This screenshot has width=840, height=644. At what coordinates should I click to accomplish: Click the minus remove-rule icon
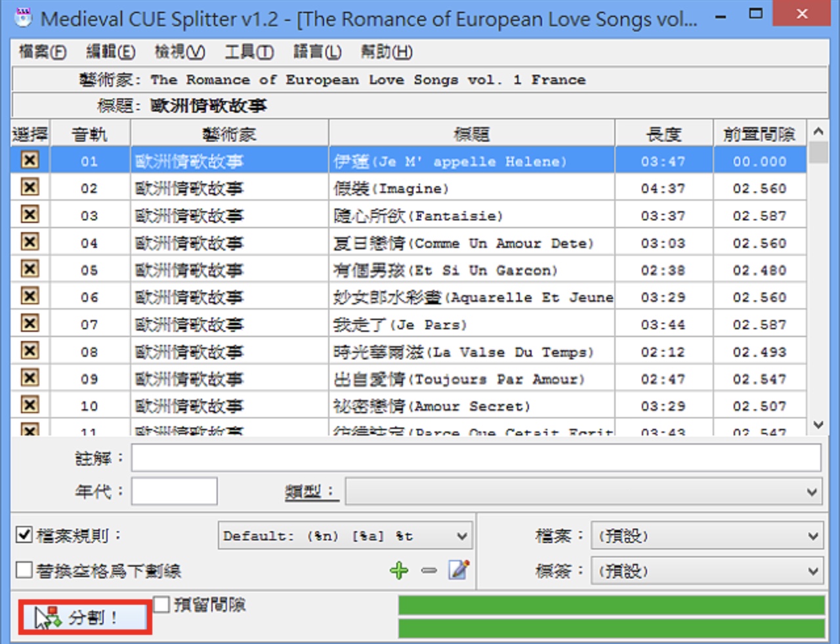click(x=429, y=571)
